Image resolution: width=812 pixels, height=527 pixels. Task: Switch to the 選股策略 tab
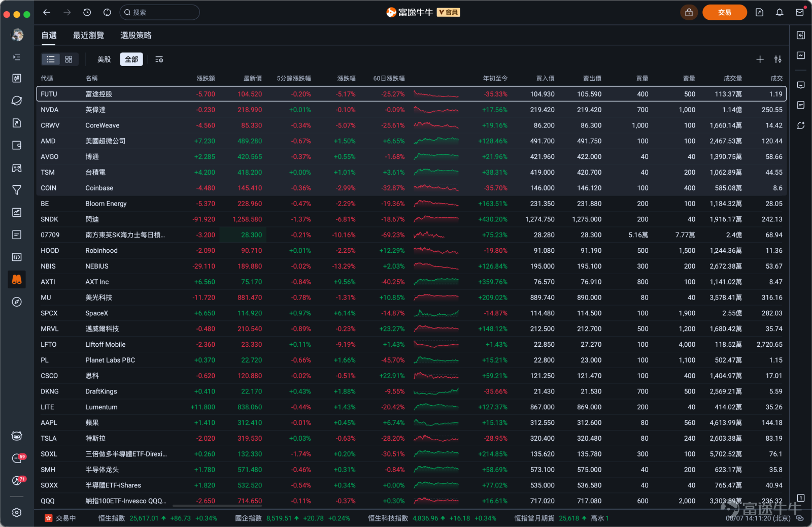136,35
